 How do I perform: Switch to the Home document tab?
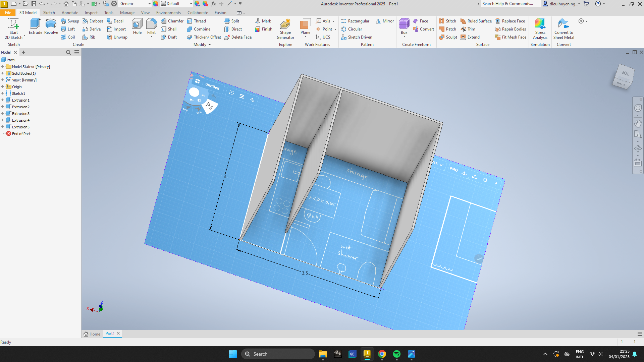[x=92, y=334]
